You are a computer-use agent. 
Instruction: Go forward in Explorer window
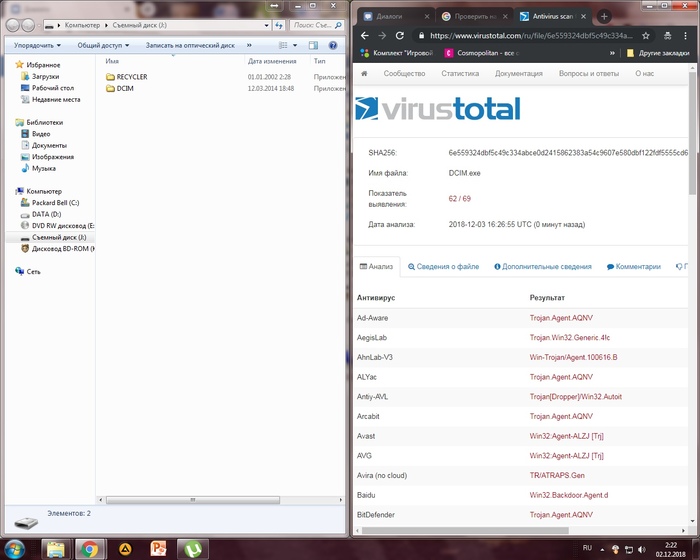point(28,25)
